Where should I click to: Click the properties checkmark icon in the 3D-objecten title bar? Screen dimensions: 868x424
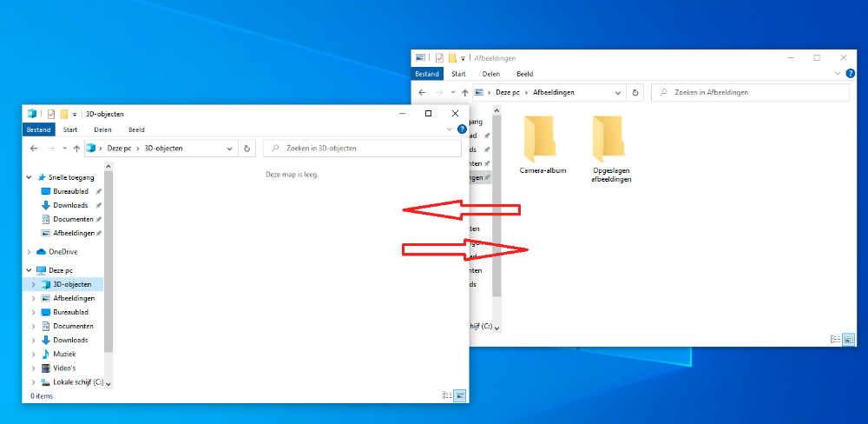(51, 114)
